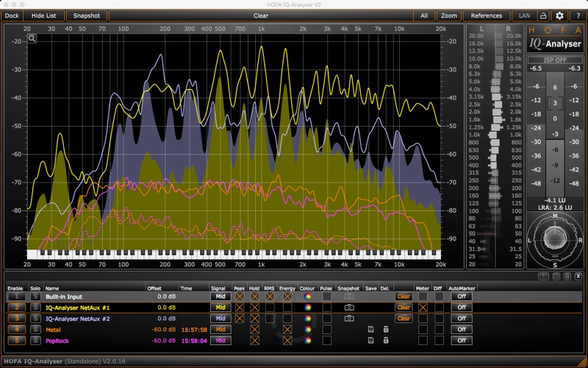
Task: Open AutoMarker Off selector for Built-in Input
Action: (x=462, y=297)
